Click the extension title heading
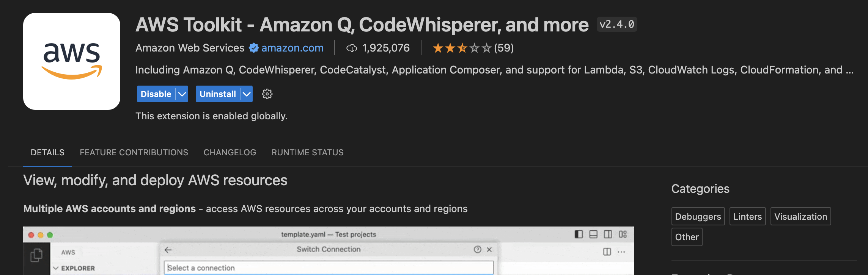 coord(362,25)
